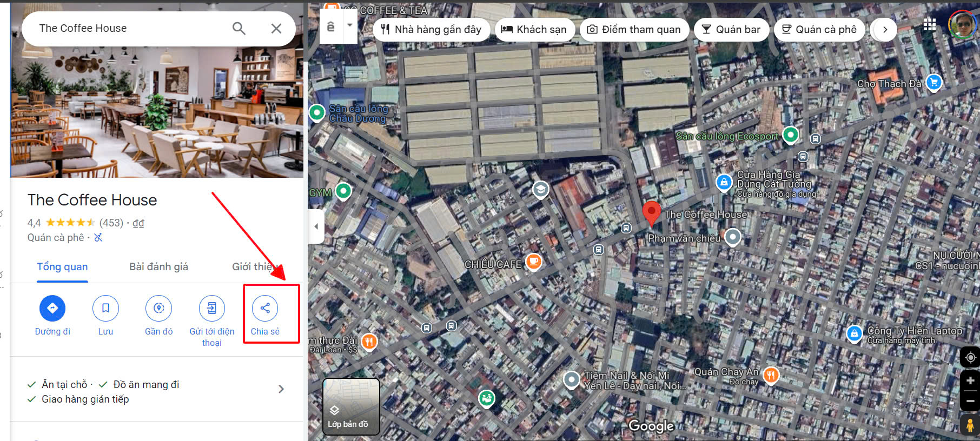The image size is (980, 441).
Task: Save place with the Lưu bookmark icon
Action: point(105,308)
